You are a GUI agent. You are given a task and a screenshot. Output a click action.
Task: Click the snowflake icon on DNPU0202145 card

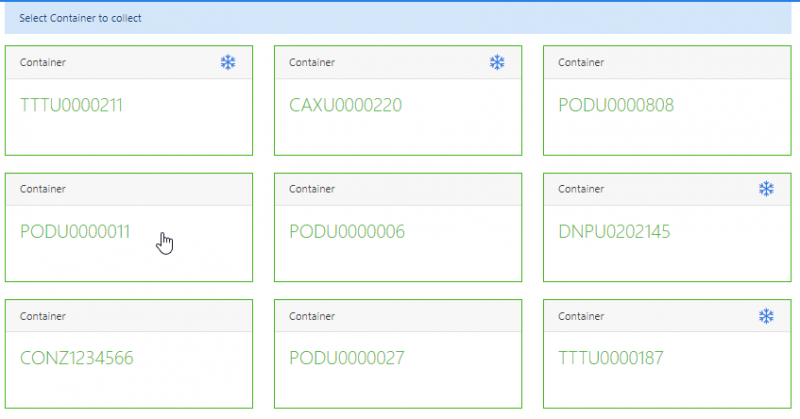(766, 189)
